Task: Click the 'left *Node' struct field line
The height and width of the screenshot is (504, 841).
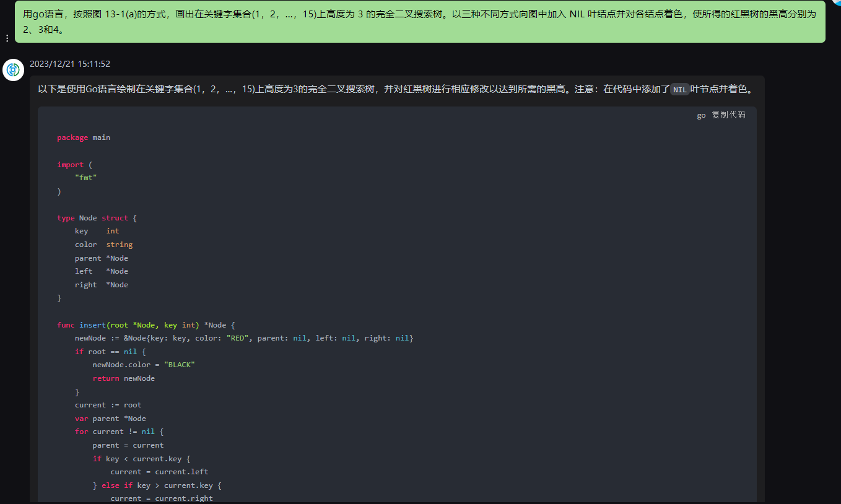Action: click(102, 271)
